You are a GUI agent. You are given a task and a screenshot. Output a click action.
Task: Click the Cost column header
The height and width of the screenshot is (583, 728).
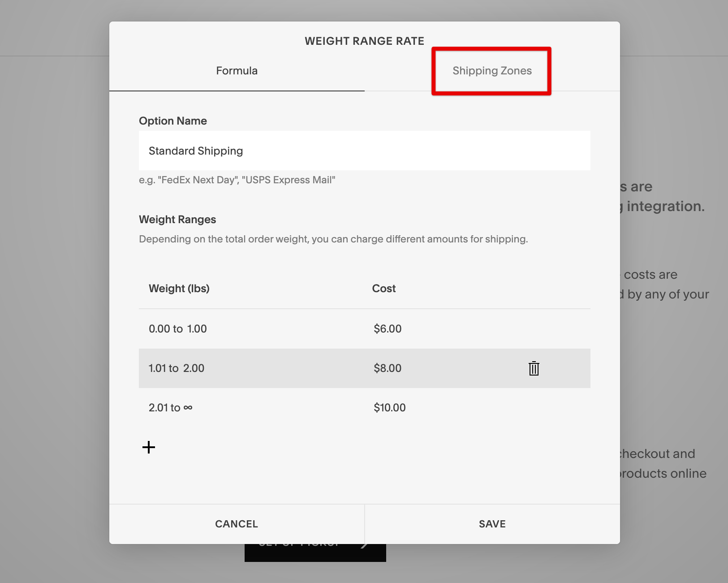(x=383, y=288)
